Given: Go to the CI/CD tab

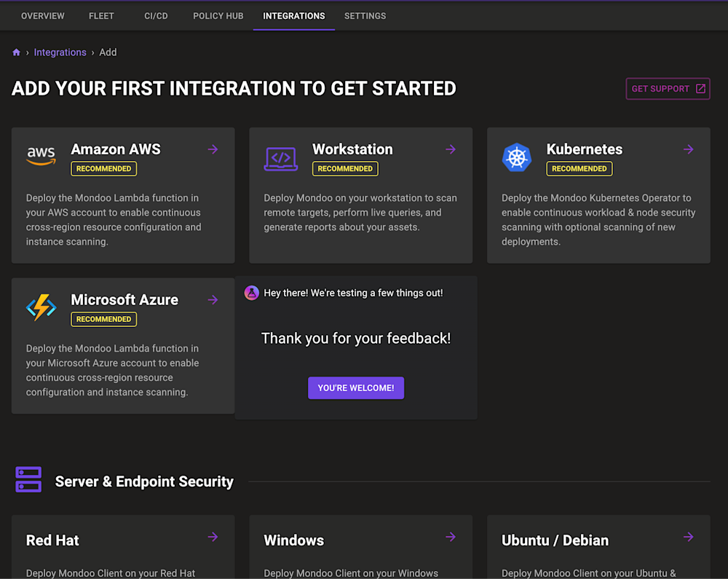Looking at the screenshot, I should pos(156,16).
